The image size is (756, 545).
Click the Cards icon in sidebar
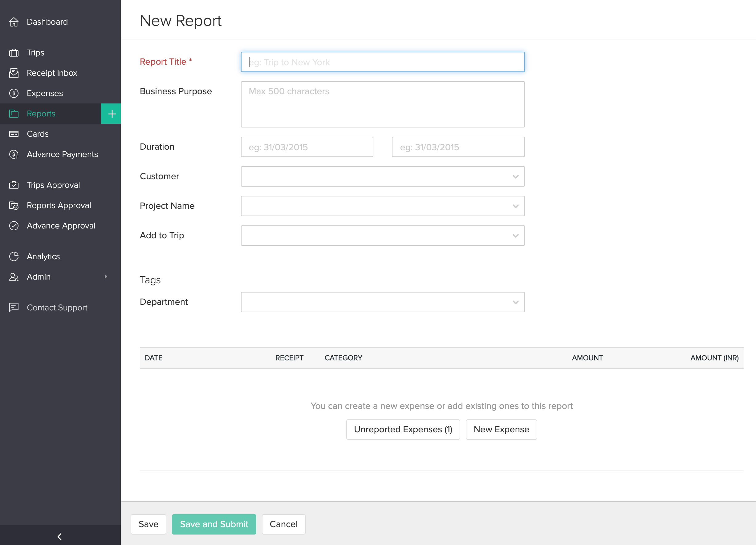[x=14, y=134]
